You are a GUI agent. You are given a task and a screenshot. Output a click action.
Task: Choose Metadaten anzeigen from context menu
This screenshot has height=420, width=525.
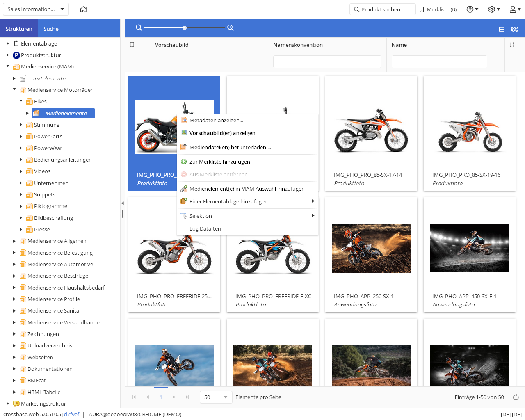pos(247,120)
